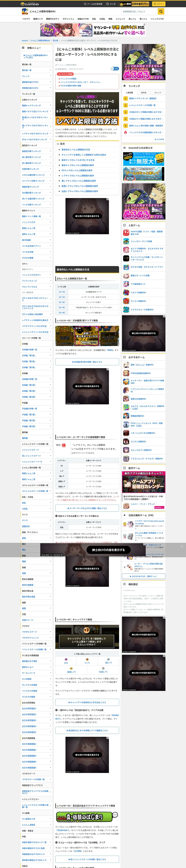This screenshot has height=868, width=186.
Task: Expand the 掲示板一覧 sidebar row
Action: [37, 70]
